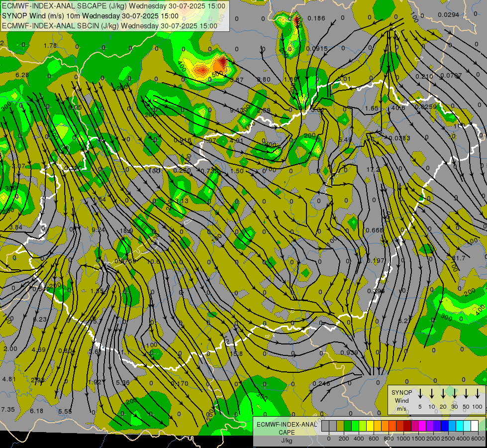This screenshot has height=448, width=487.
Task: Click the '6.23' value on the map
Action: point(40,319)
